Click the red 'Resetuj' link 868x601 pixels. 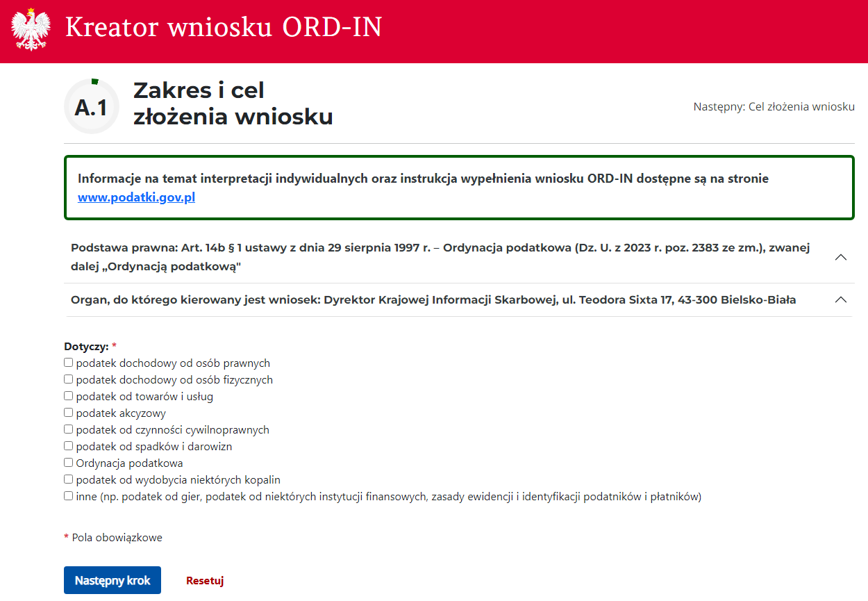(x=205, y=581)
